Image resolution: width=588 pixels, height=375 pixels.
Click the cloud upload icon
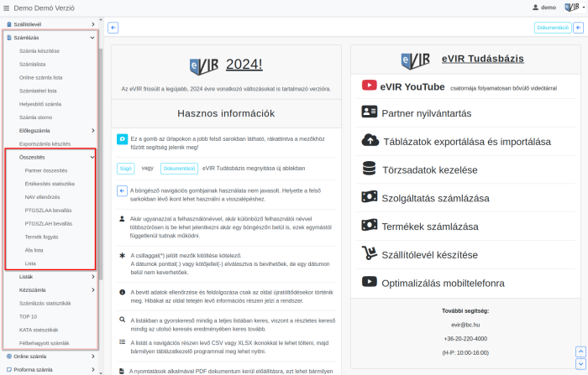coord(370,140)
